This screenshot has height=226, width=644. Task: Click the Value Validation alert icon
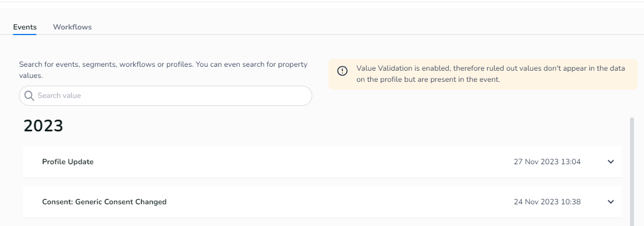pos(343,71)
